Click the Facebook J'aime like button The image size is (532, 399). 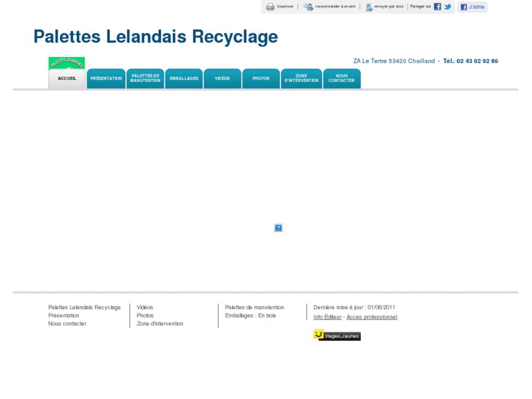[x=472, y=7]
